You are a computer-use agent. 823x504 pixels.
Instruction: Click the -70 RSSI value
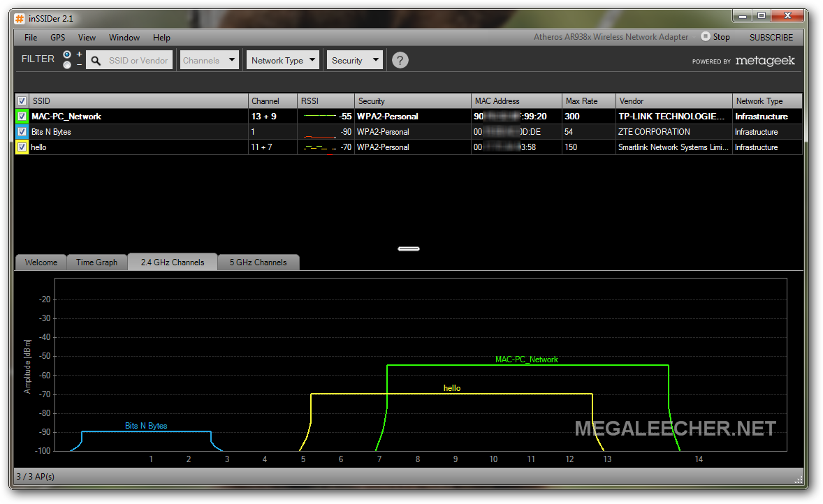click(346, 147)
